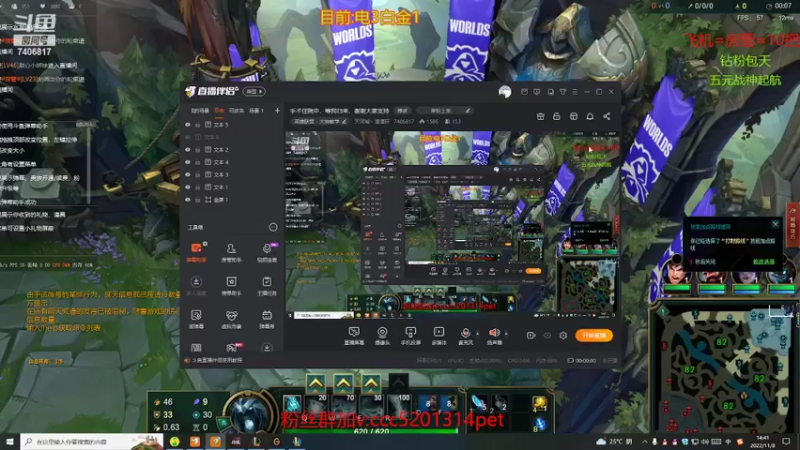This screenshot has width=800, height=450.
Task: Click the champion portrait in game HUD
Action: click(247, 413)
